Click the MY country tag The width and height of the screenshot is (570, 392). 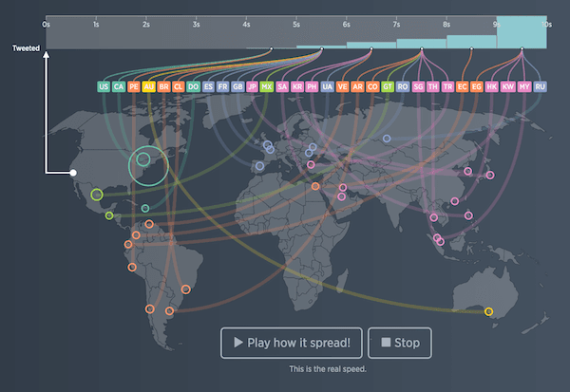pos(524,86)
